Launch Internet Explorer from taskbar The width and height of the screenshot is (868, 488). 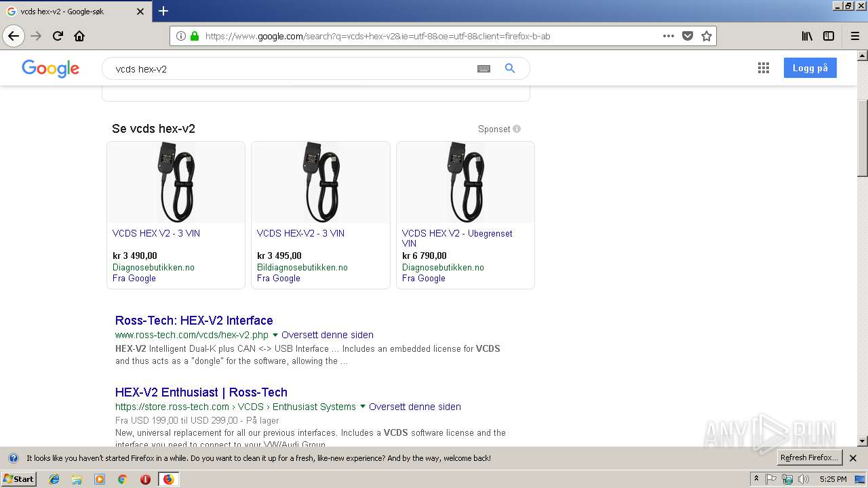coord(54,479)
